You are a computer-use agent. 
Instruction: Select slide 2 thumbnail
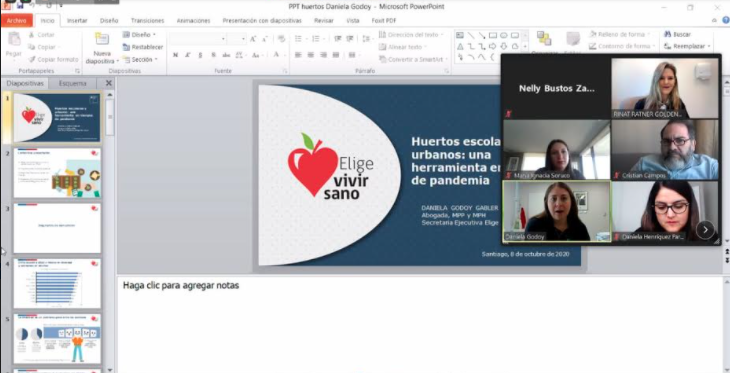[x=57, y=173]
